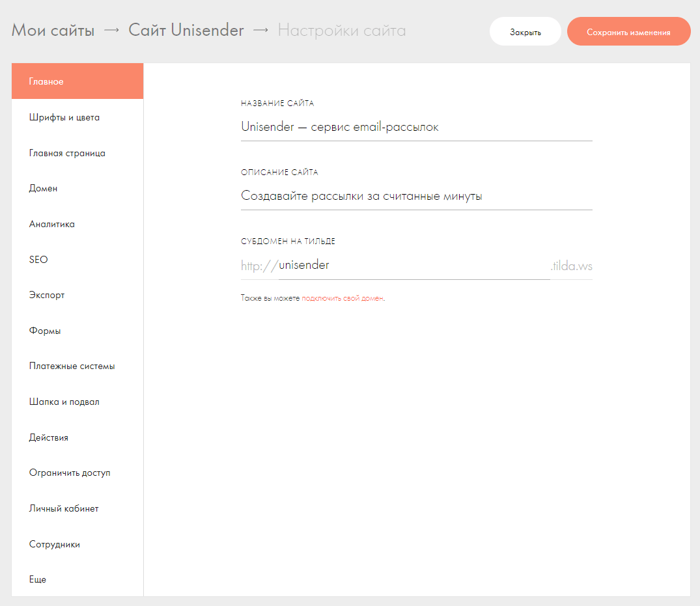Click the Закрыть button
Screen dimensions: 700x606
coord(525,32)
